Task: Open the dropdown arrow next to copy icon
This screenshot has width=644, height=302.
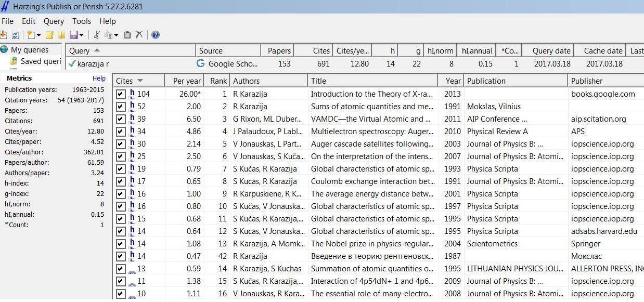Action: click(x=117, y=35)
